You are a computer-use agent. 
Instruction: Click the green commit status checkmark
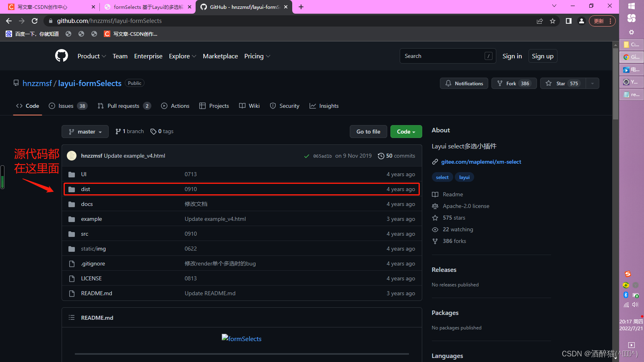307,156
